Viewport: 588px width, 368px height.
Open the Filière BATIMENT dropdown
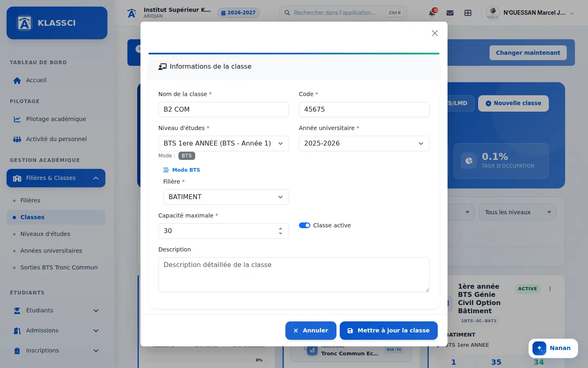[x=226, y=197]
